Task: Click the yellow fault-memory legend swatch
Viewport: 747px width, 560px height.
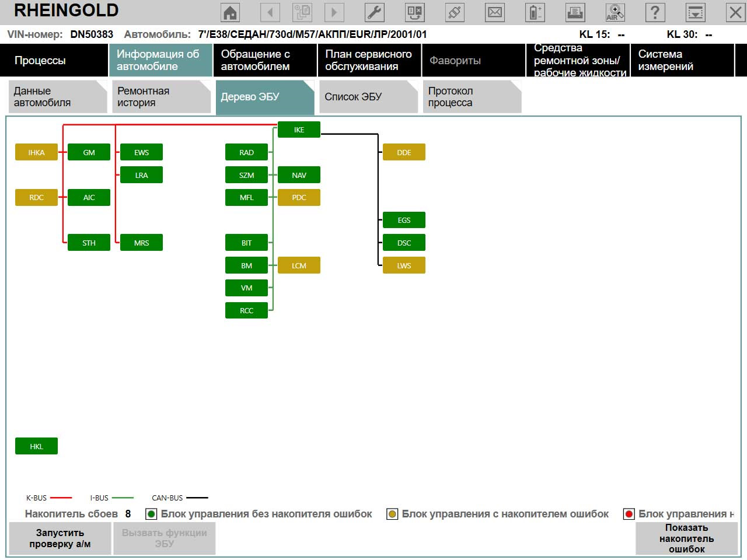Action: pyautogui.click(x=392, y=514)
